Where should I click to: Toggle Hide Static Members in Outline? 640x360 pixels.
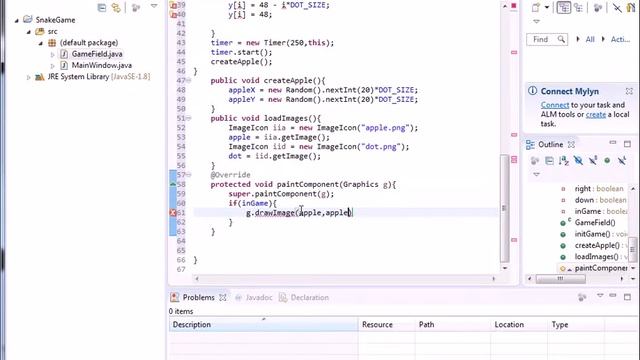pos(593,161)
